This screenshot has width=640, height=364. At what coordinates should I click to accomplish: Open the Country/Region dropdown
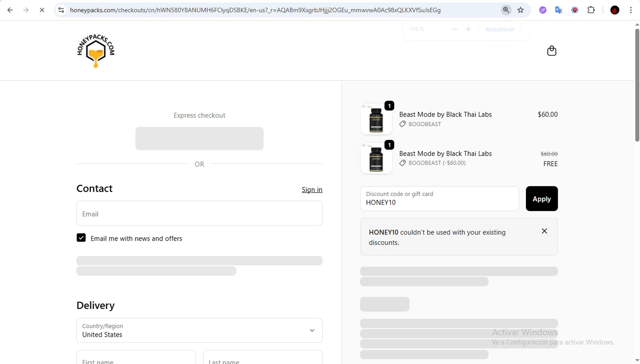click(x=199, y=330)
